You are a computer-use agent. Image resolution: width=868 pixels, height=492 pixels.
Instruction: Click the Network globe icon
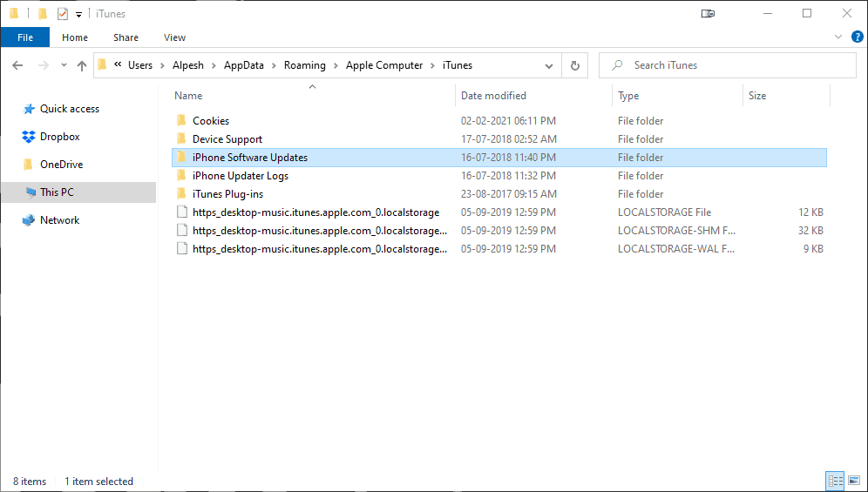(28, 220)
